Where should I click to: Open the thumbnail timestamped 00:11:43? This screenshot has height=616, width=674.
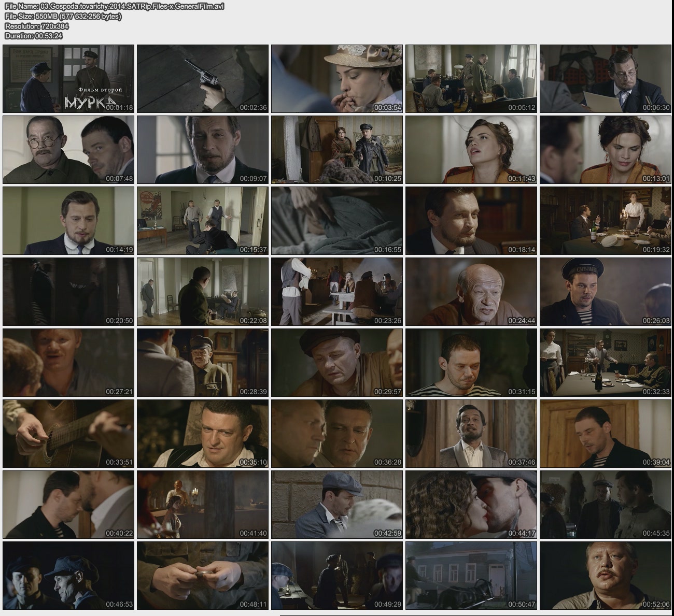coord(471,150)
